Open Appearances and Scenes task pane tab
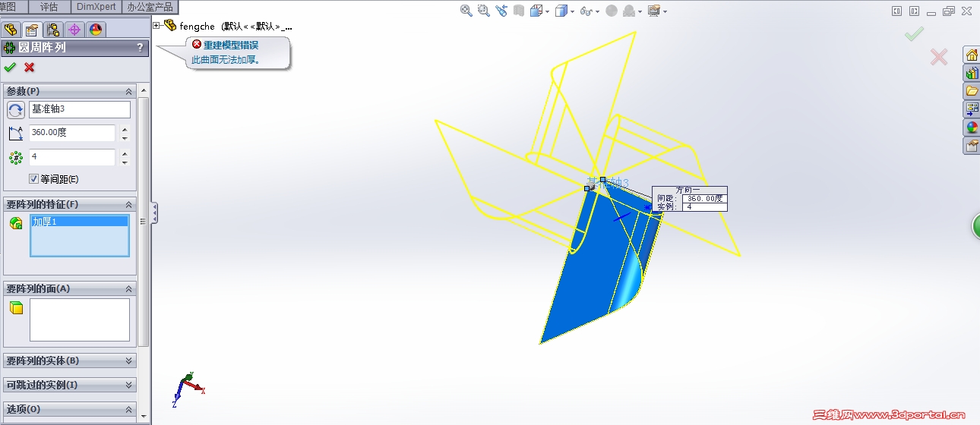 pyautogui.click(x=972, y=127)
